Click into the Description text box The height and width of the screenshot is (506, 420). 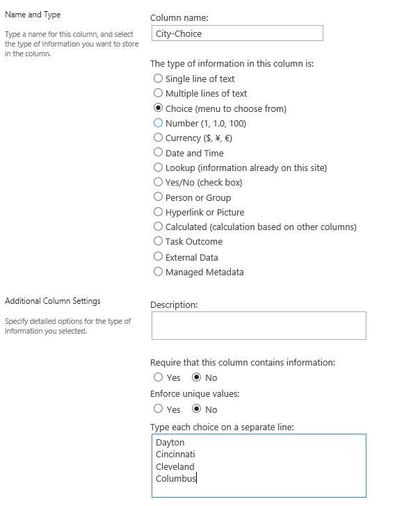tap(258, 325)
